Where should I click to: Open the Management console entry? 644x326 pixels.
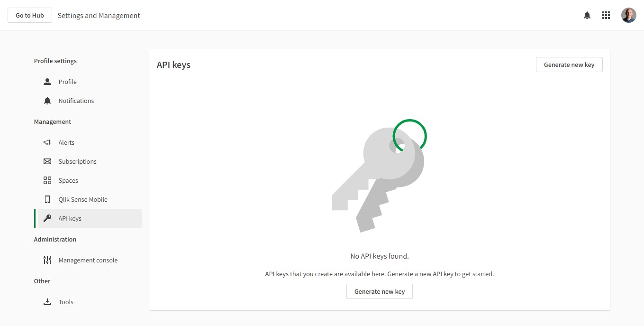(88, 260)
